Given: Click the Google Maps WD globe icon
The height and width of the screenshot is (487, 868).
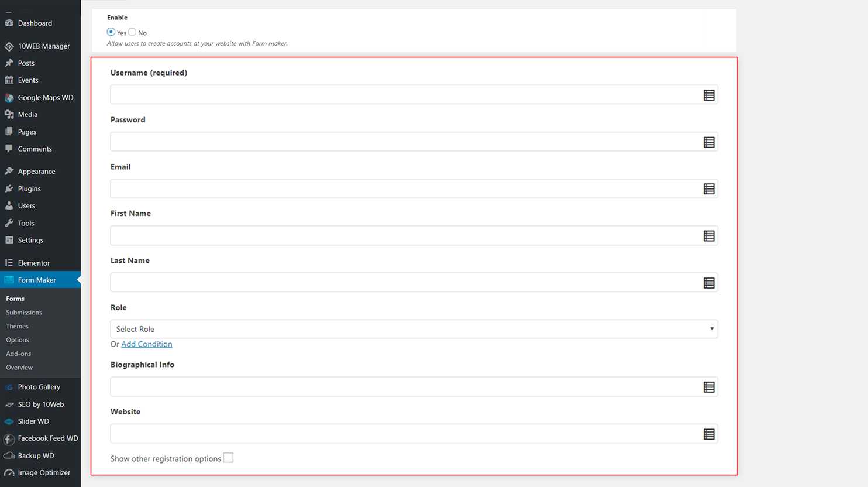Looking at the screenshot, I should 9,98.
